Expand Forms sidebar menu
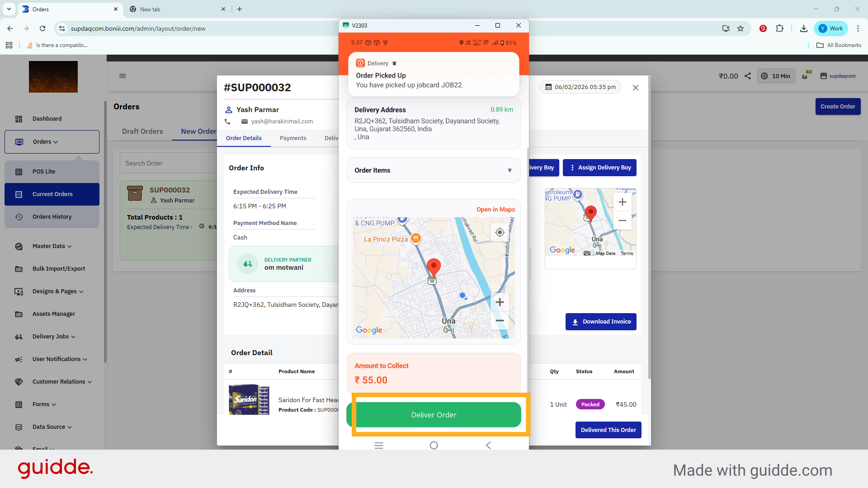 44,404
